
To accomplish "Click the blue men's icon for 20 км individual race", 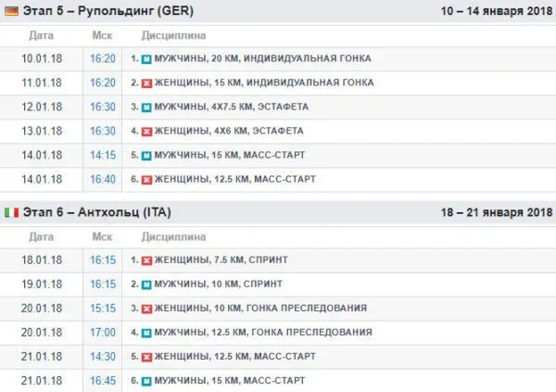I will click(147, 58).
